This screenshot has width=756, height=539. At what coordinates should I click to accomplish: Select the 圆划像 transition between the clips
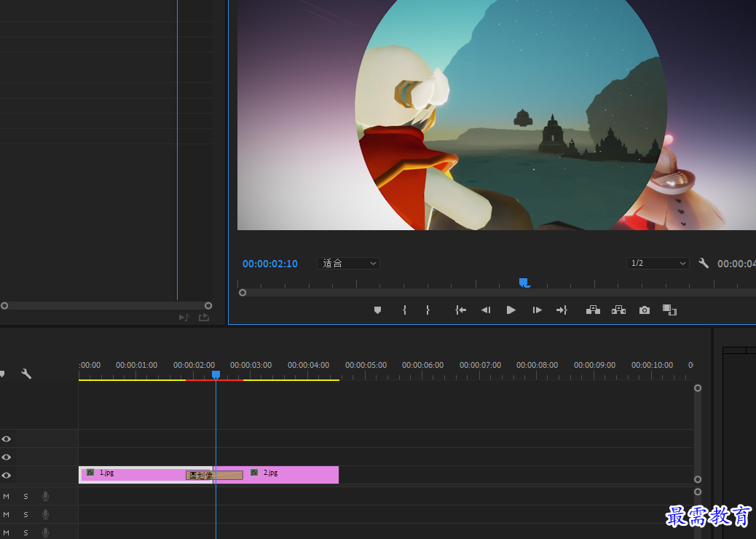[214, 476]
